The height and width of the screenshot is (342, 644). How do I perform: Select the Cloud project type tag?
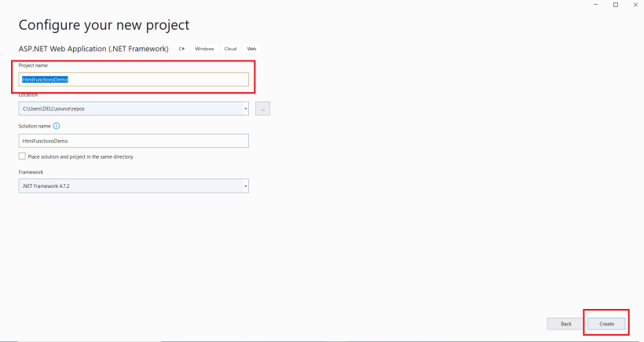pyautogui.click(x=230, y=49)
